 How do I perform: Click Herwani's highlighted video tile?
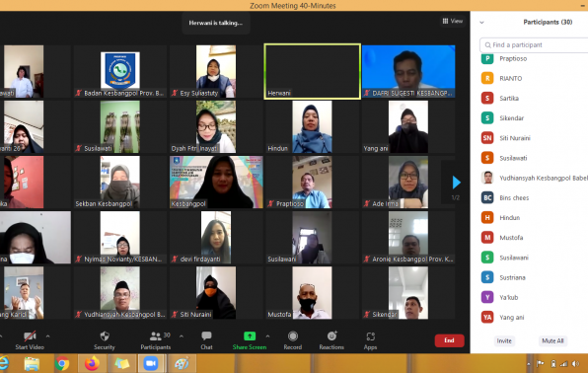coord(313,71)
